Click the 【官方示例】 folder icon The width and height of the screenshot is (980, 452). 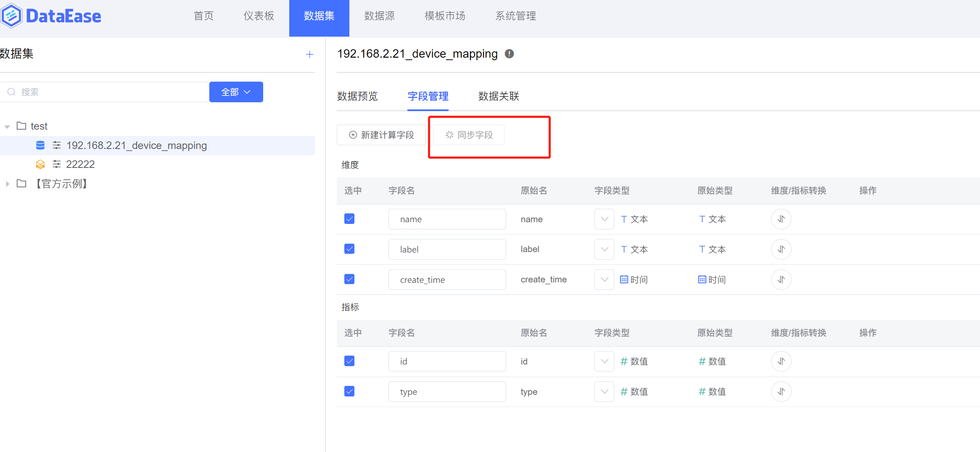[x=21, y=183]
